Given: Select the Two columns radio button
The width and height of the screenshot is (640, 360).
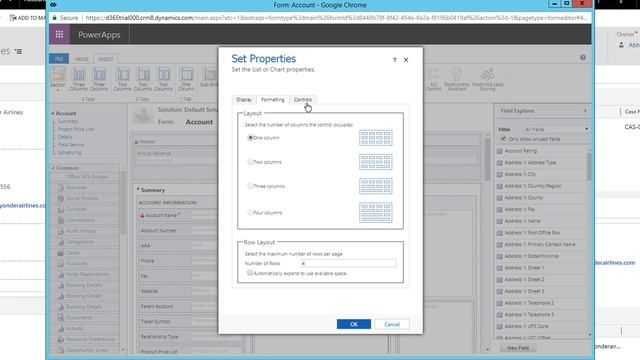Looking at the screenshot, I should (250, 162).
